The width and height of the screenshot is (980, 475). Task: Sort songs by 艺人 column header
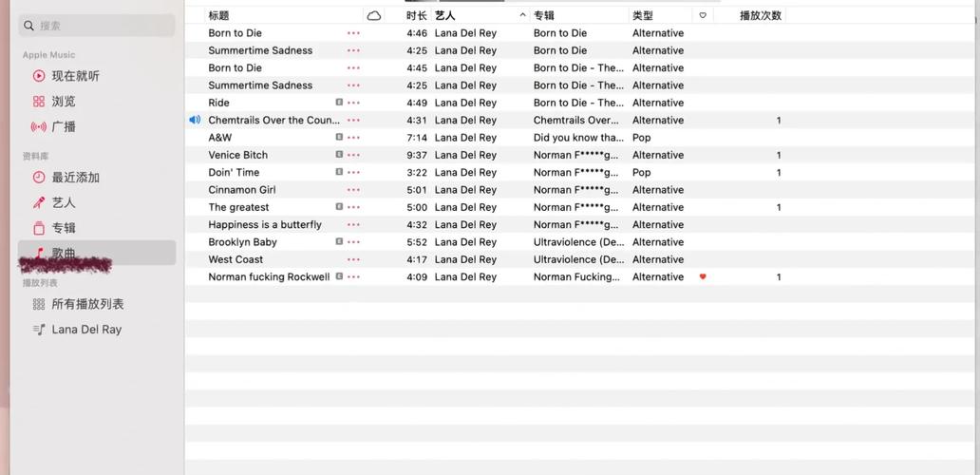(x=445, y=15)
